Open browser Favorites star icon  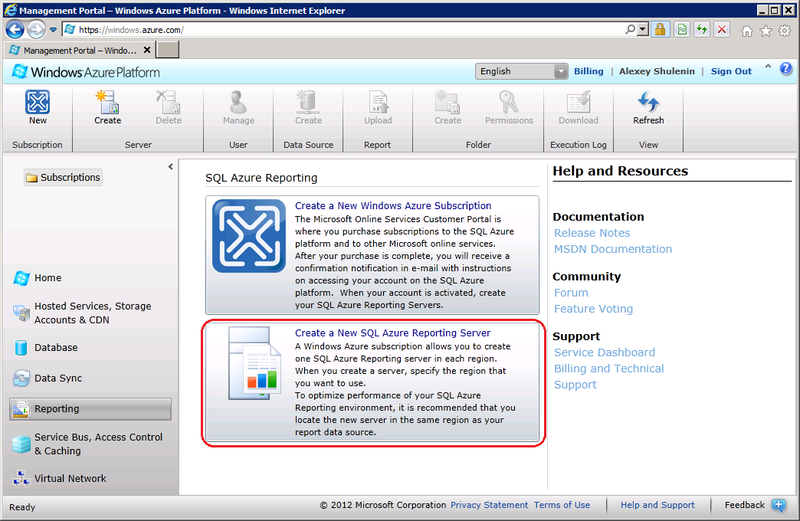(x=766, y=31)
